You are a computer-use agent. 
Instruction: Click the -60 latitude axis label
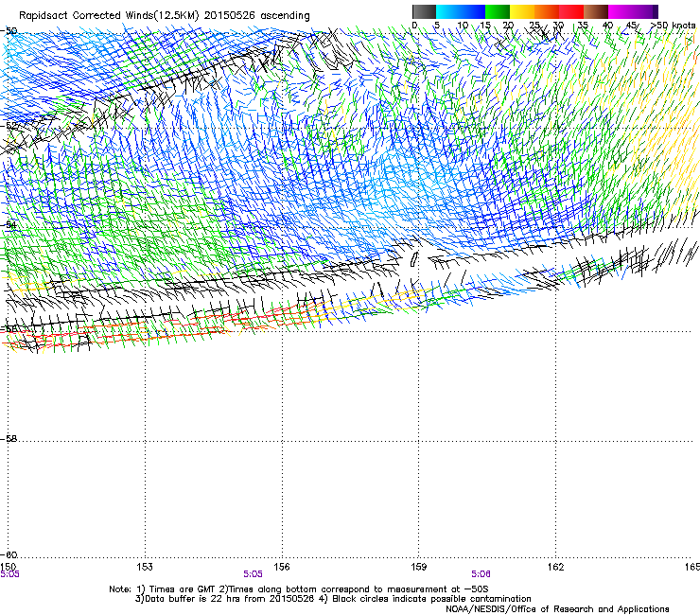[x=9, y=554]
